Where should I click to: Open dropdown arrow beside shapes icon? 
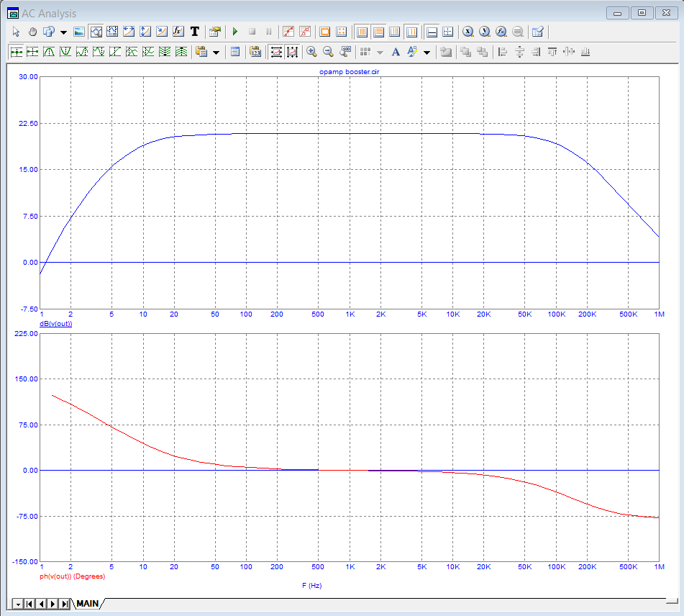click(x=63, y=32)
